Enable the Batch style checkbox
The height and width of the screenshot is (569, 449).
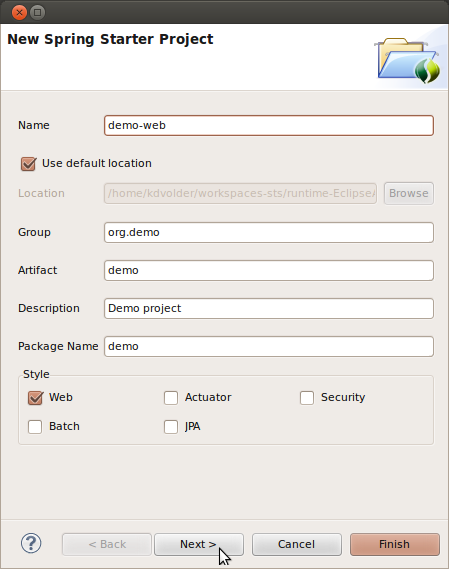point(35,427)
